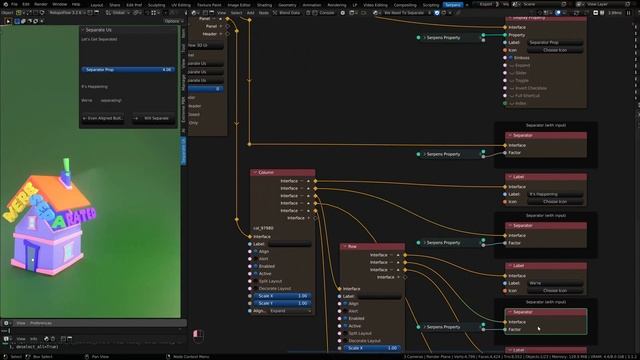Click the Label text field in Row node
This screenshot has height=360, width=640.
[380, 296]
